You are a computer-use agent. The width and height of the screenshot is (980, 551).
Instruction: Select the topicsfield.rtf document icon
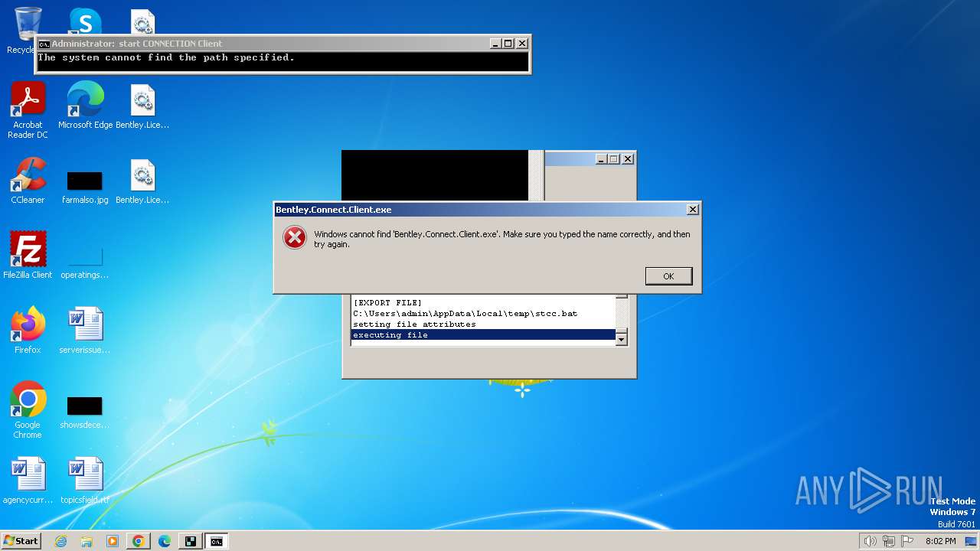tap(85, 481)
